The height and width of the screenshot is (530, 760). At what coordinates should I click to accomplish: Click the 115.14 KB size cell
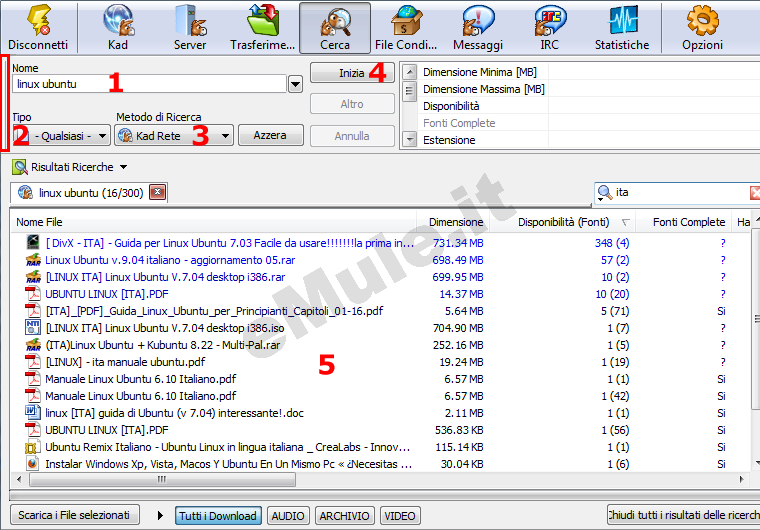459,447
